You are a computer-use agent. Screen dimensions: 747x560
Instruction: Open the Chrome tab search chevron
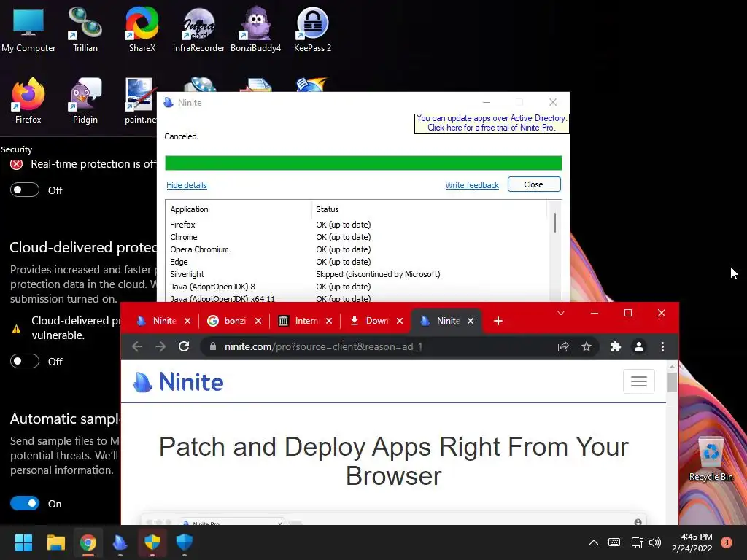pyautogui.click(x=561, y=313)
